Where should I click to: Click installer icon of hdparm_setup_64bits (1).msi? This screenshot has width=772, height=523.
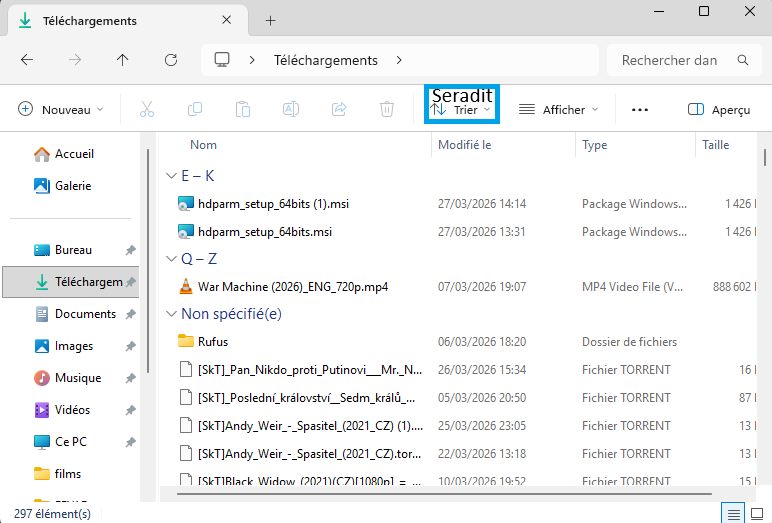(186, 203)
